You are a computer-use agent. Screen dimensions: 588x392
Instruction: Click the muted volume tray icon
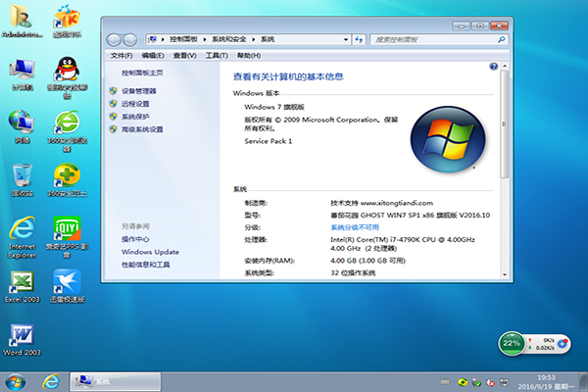pos(491,382)
